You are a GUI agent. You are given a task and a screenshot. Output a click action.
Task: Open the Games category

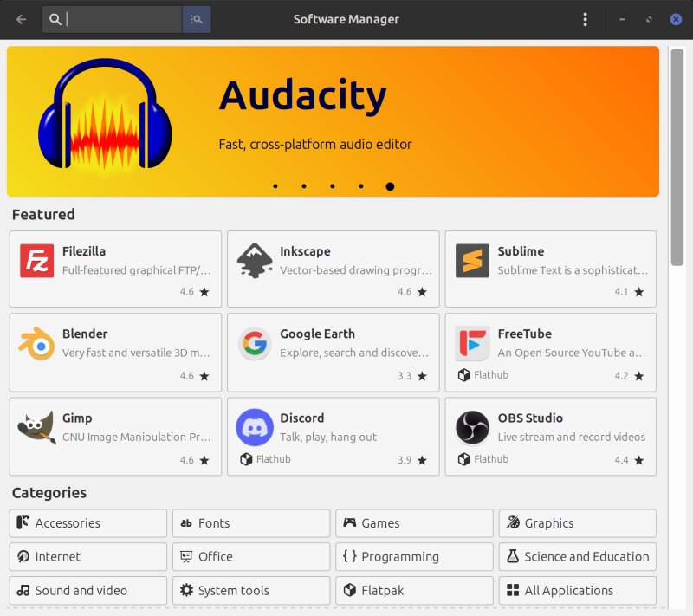pos(414,523)
